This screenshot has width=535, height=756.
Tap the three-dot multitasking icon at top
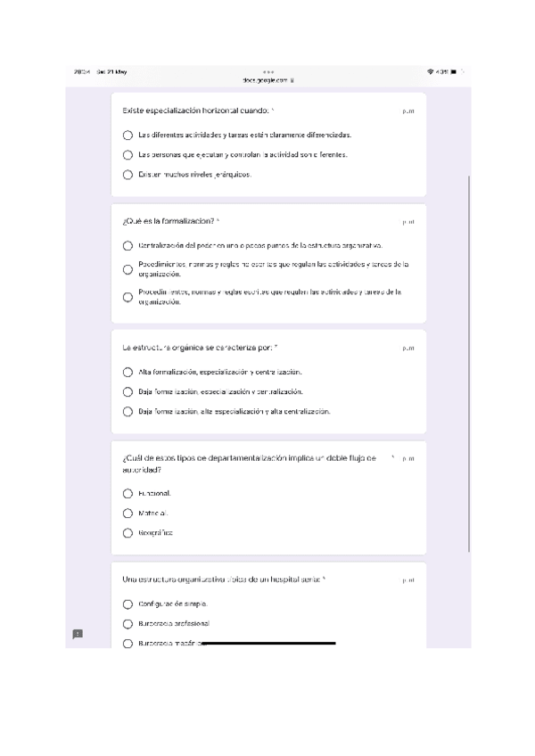pos(268,71)
